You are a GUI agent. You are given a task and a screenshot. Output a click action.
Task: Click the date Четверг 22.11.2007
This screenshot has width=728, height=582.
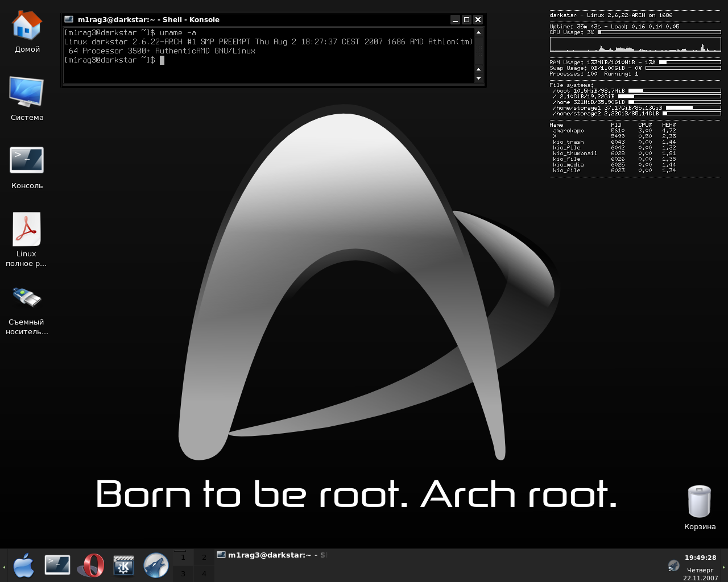[700, 574]
